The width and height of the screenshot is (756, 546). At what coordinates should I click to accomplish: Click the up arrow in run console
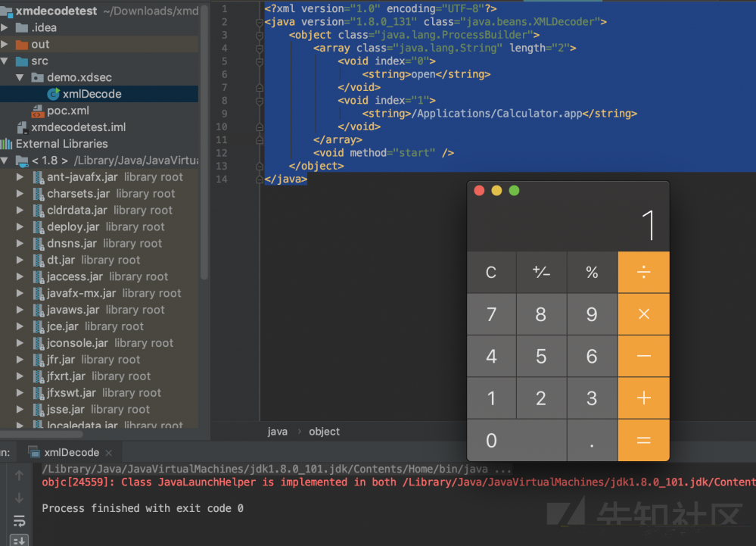pos(19,475)
